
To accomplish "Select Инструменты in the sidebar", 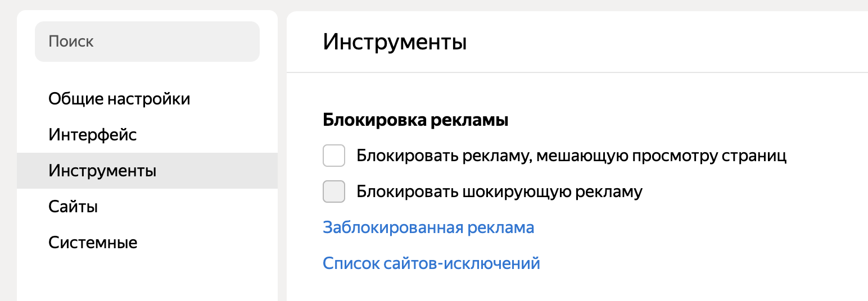I will click(102, 171).
